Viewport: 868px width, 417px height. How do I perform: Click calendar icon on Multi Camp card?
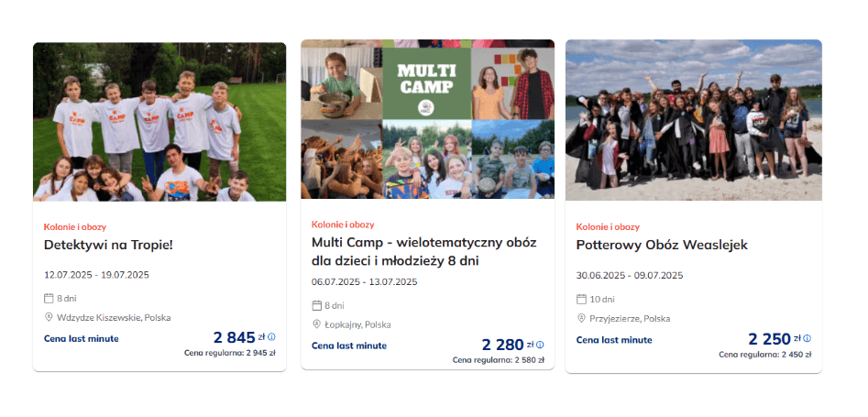[x=317, y=305]
